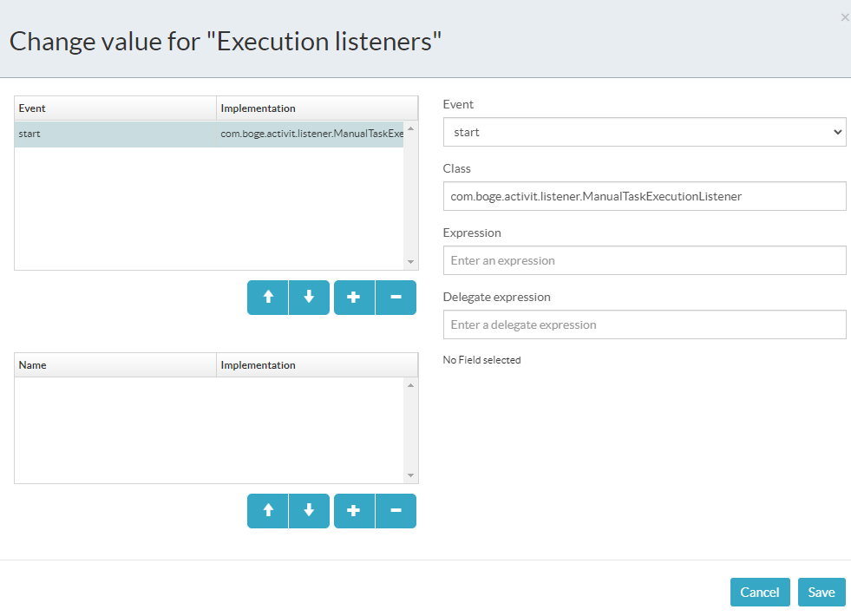
Task: Add a new execution listener
Action: (x=354, y=298)
